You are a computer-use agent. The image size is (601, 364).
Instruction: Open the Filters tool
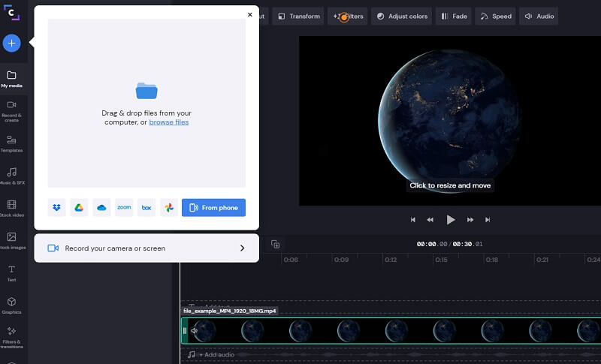click(x=348, y=16)
